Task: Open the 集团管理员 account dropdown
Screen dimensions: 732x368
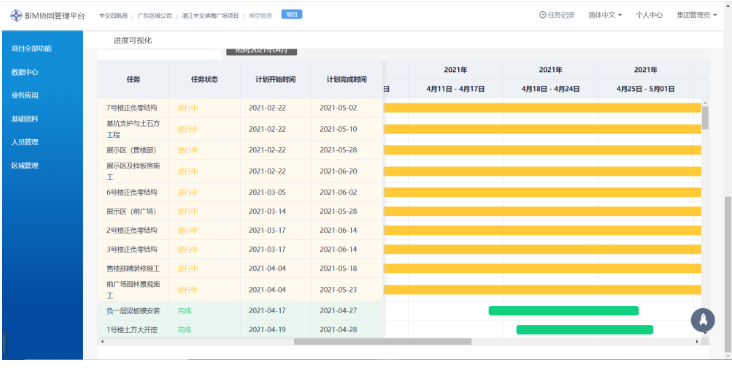Action: [697, 15]
